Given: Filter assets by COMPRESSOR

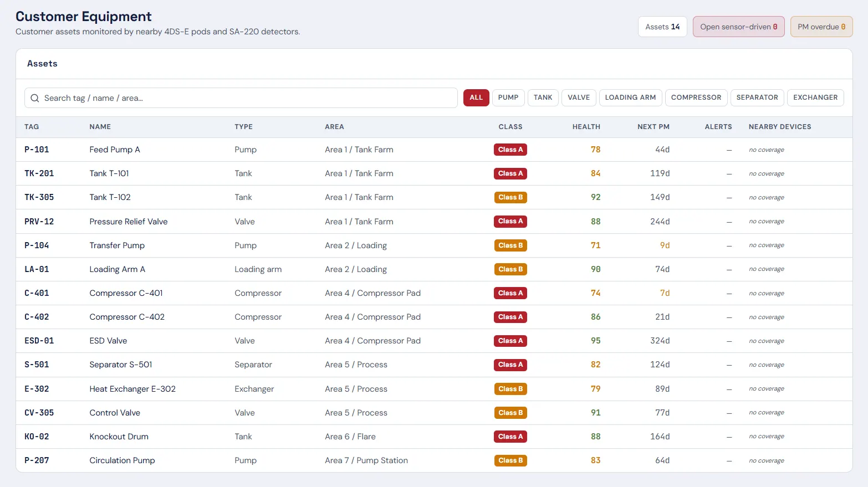Looking at the screenshot, I should [x=696, y=98].
